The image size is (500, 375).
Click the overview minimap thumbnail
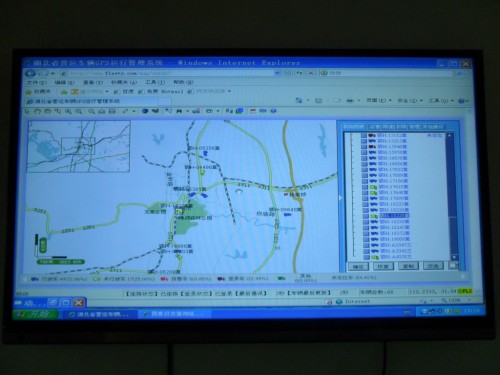79,146
